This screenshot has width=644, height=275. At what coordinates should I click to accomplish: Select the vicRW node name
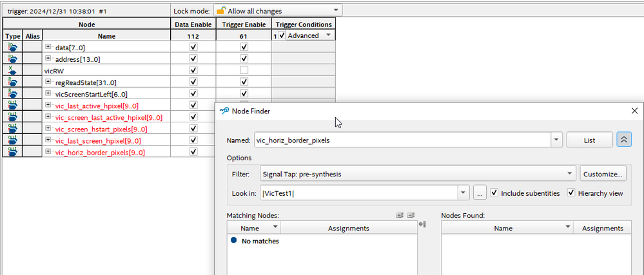pos(54,71)
